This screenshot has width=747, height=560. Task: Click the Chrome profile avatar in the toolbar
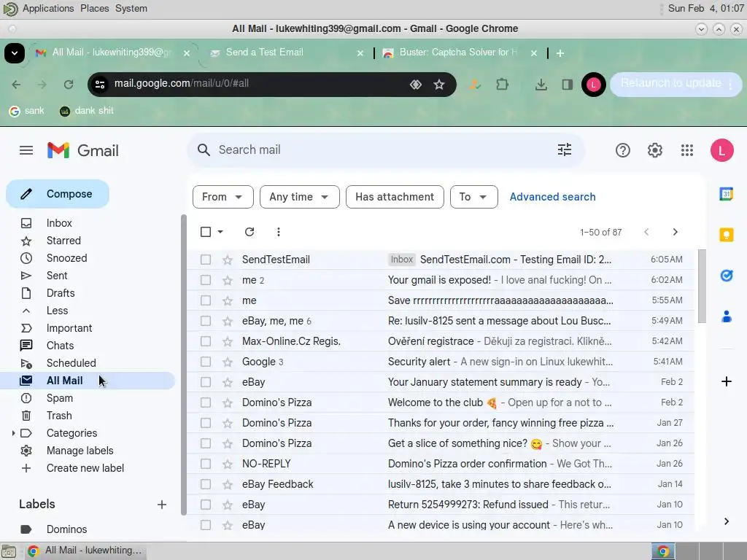pos(593,85)
